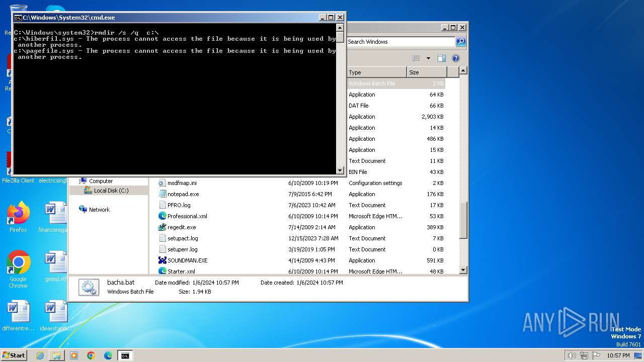This screenshot has height=362, width=644.
Task: Select the financerega document desktop icon
Action: [x=55, y=217]
